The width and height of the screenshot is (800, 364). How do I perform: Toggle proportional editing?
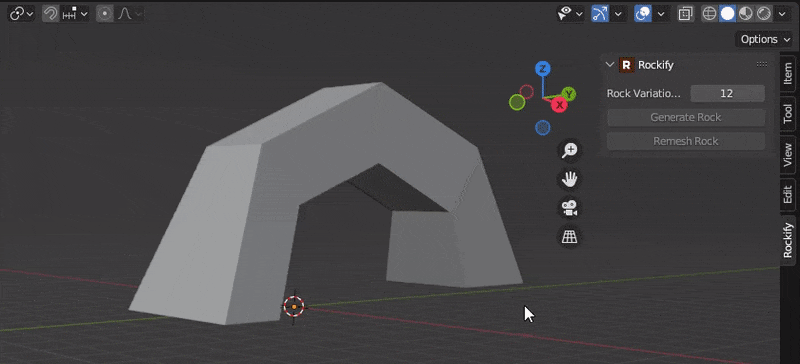[x=105, y=14]
